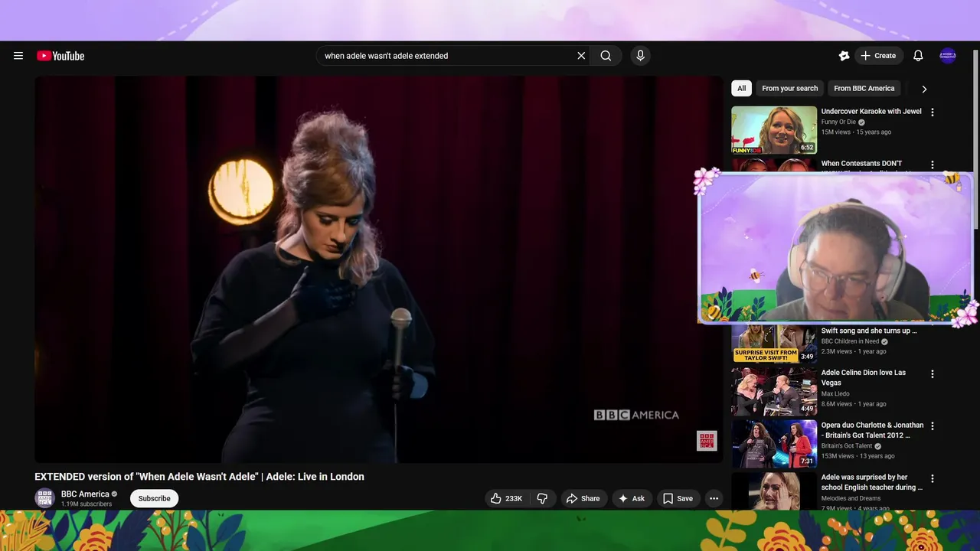Select the From BBC America chip
The image size is (980, 551).
(x=864, y=88)
